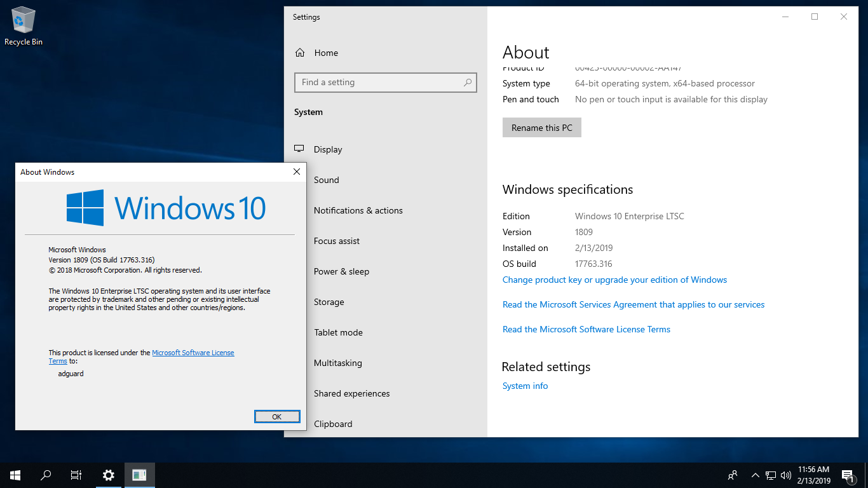Image resolution: width=868 pixels, height=488 pixels.
Task: Click the OS build value 17763.316
Action: (x=593, y=264)
